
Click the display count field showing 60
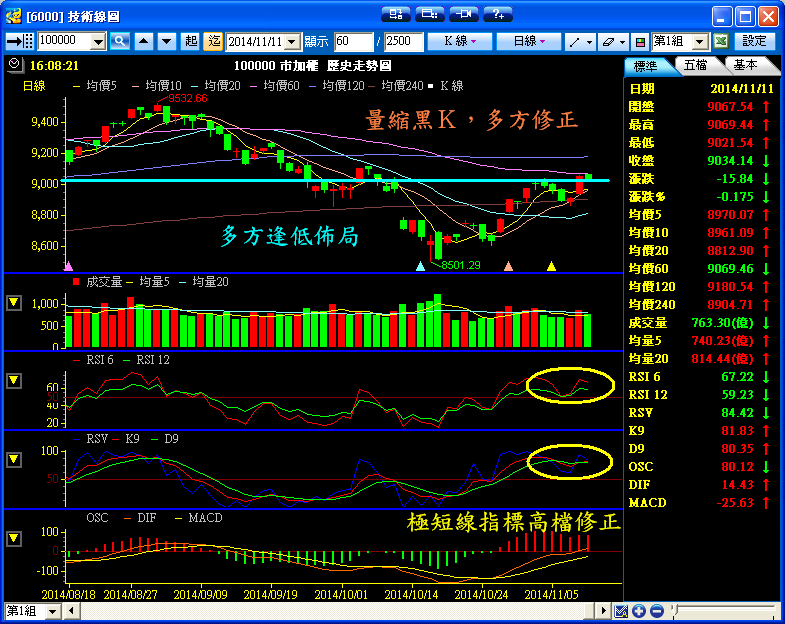[x=354, y=41]
